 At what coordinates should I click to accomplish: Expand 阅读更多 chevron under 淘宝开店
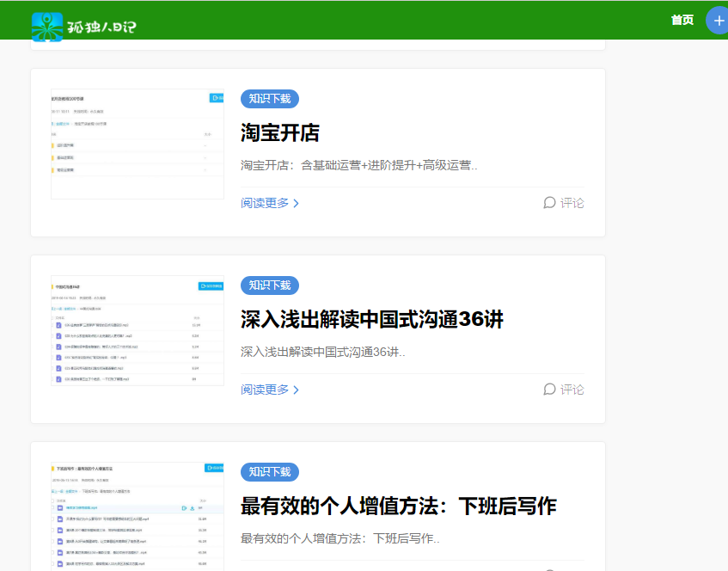tap(296, 202)
